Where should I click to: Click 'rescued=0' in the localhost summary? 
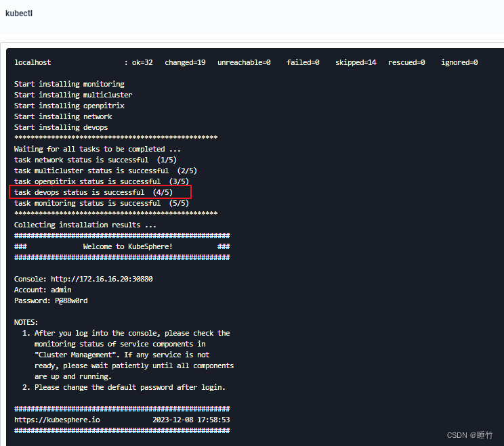point(406,62)
